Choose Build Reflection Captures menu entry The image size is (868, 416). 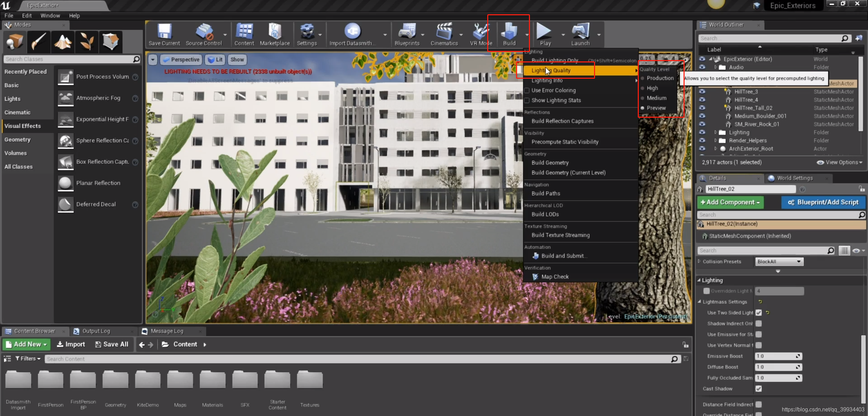pyautogui.click(x=563, y=121)
